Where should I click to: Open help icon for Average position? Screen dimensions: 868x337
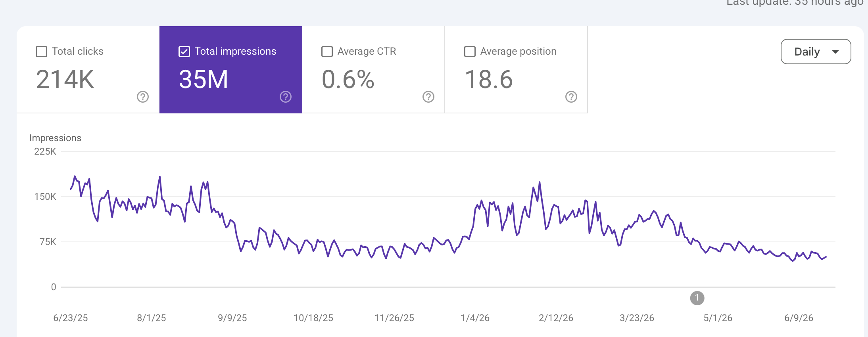coord(571,97)
